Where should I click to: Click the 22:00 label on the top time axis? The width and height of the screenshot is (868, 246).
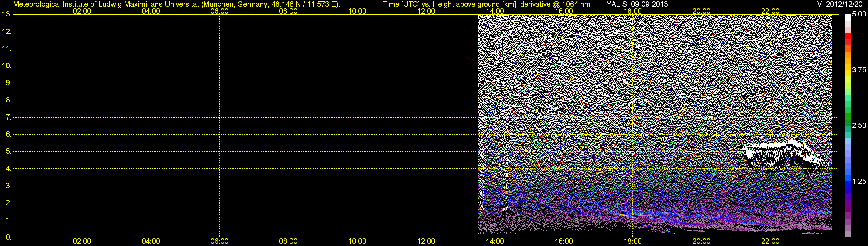pos(770,11)
